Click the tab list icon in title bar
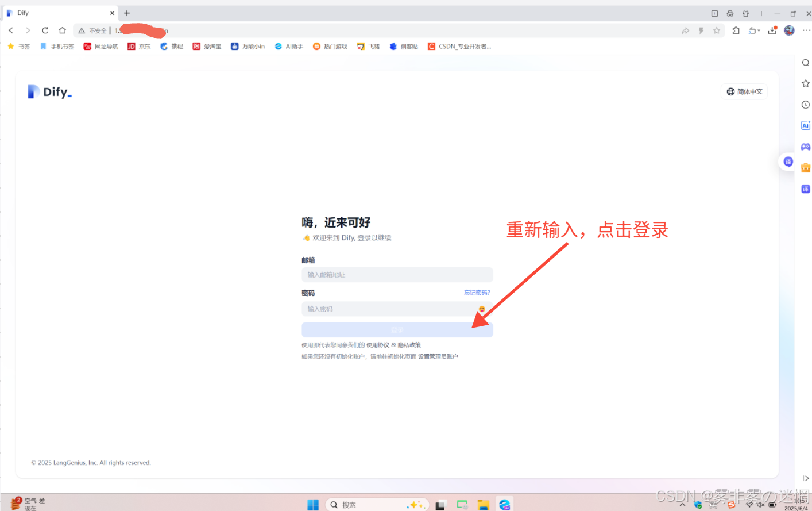This screenshot has width=812, height=511. coord(715,13)
